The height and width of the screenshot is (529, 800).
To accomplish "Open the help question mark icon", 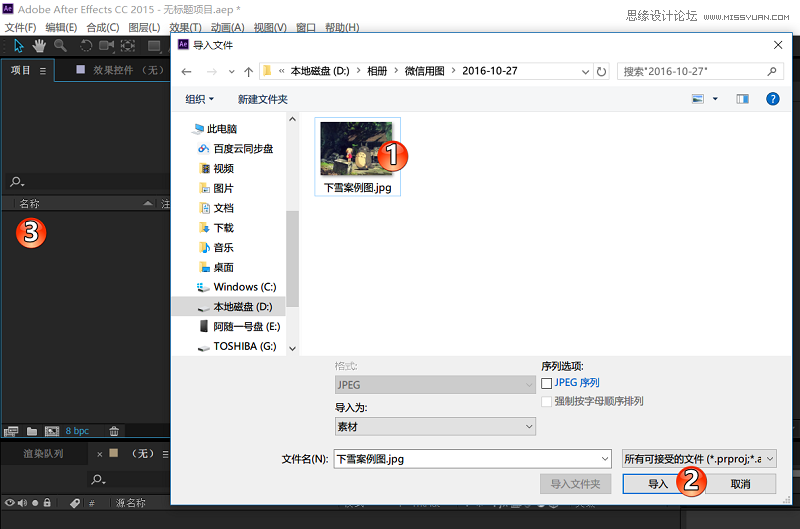I will pos(772,99).
